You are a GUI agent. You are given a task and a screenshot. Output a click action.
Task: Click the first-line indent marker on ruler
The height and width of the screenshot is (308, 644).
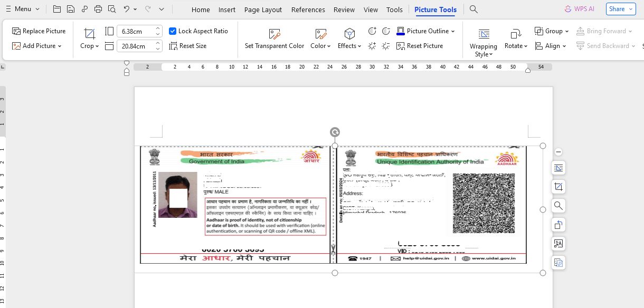tap(127, 63)
